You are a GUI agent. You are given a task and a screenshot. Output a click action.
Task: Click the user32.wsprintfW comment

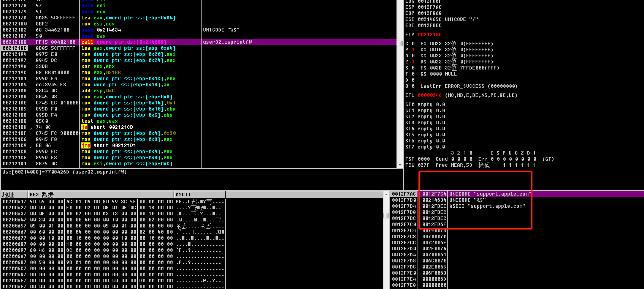[227, 42]
